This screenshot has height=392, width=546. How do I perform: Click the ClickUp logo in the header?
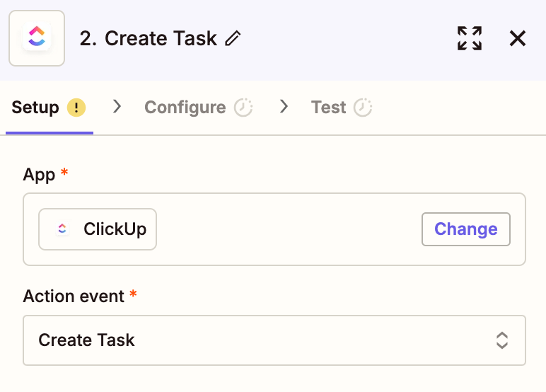point(37,38)
